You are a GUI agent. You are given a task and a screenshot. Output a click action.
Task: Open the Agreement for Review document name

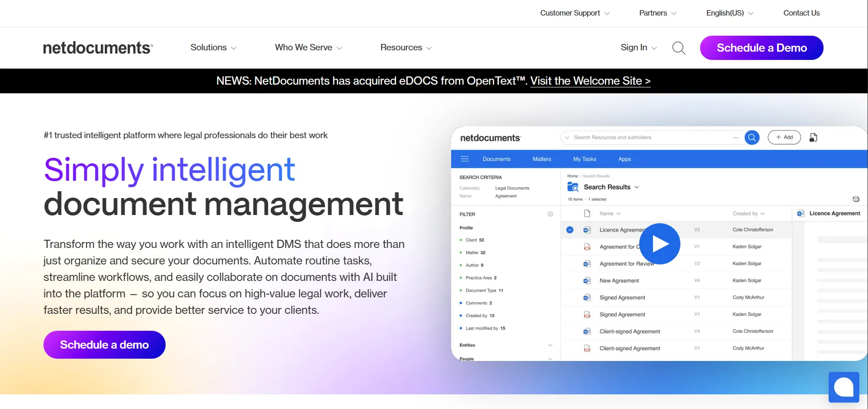627,264
